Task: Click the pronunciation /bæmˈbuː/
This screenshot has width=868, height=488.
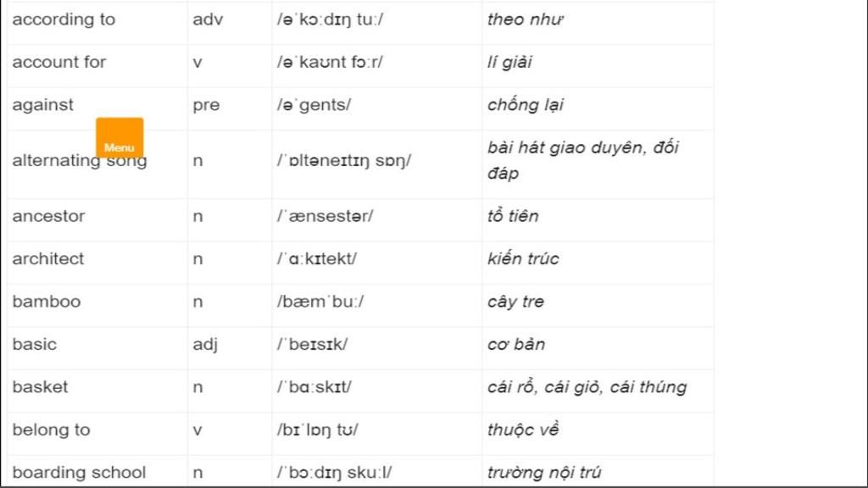Action: click(320, 302)
